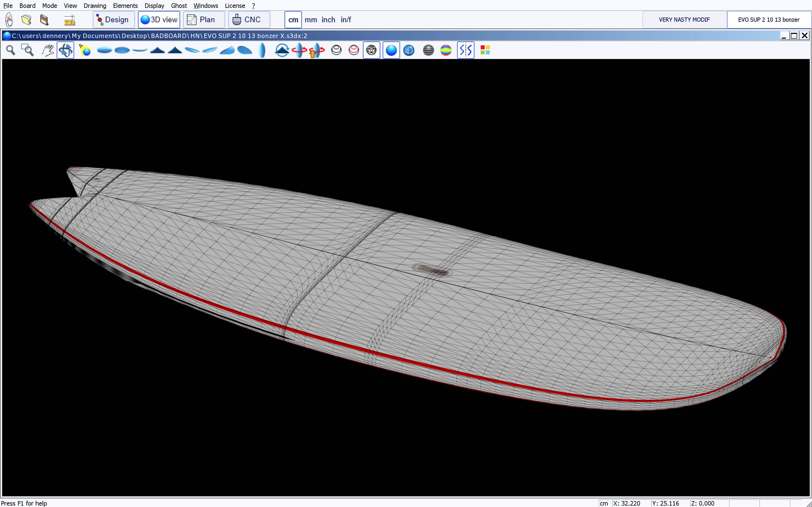
Task: Select the zoom magnifier tool
Action: click(x=11, y=50)
